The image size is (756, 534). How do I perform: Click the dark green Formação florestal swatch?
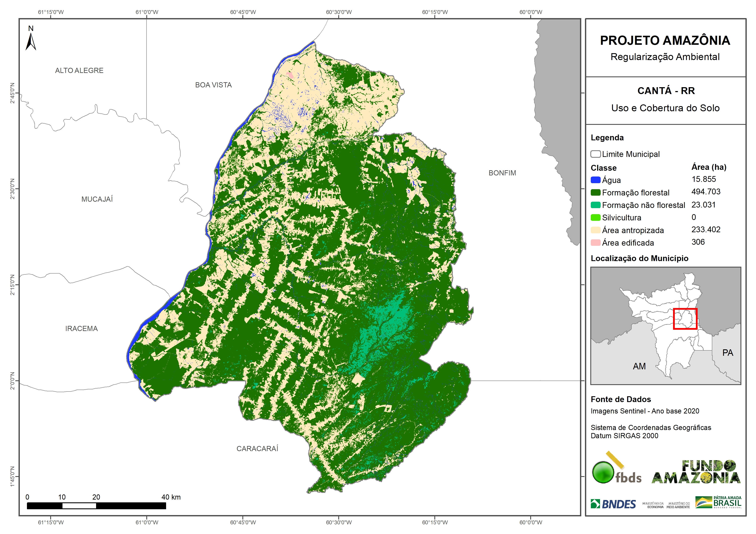tap(595, 192)
